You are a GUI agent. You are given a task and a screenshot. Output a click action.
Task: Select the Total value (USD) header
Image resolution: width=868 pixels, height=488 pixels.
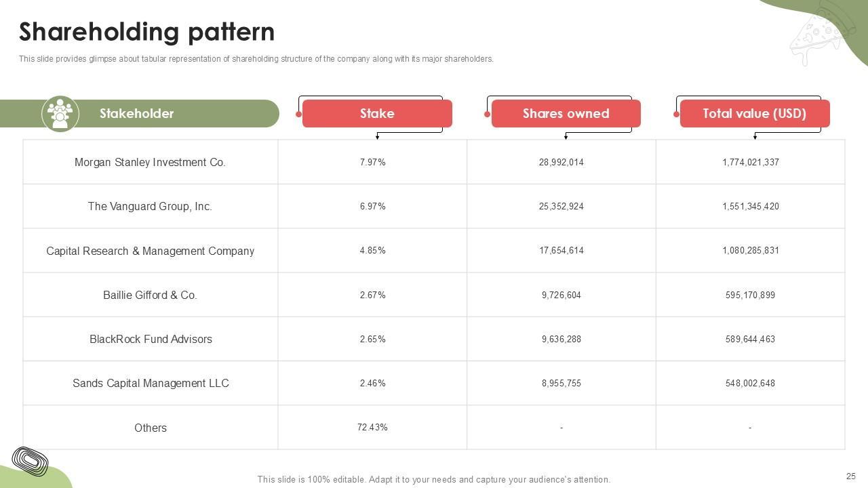tap(754, 114)
